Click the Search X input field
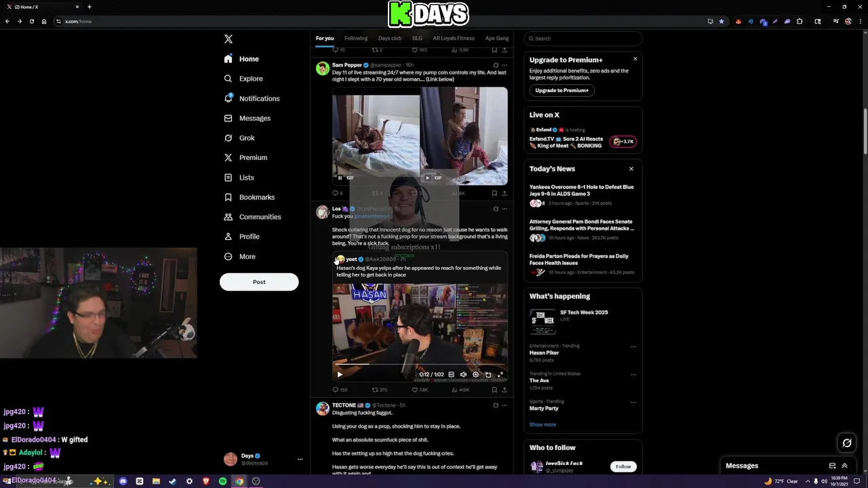868x488 pixels. (583, 39)
